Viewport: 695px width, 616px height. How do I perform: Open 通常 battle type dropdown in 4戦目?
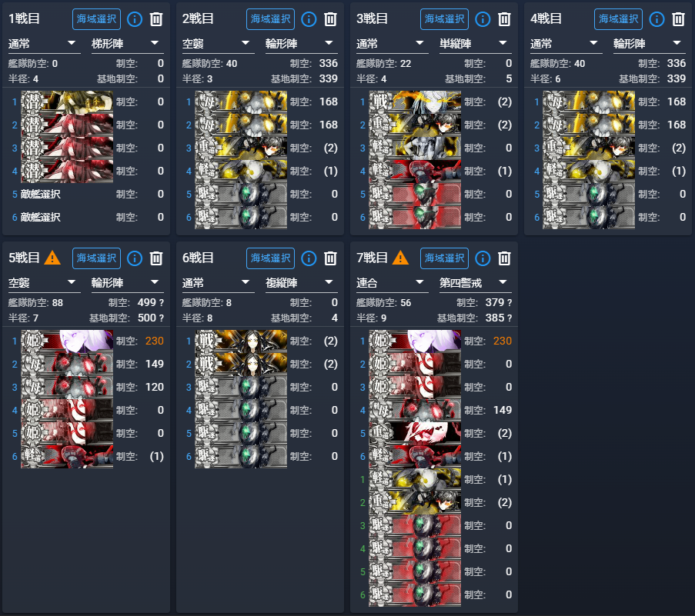566,44
